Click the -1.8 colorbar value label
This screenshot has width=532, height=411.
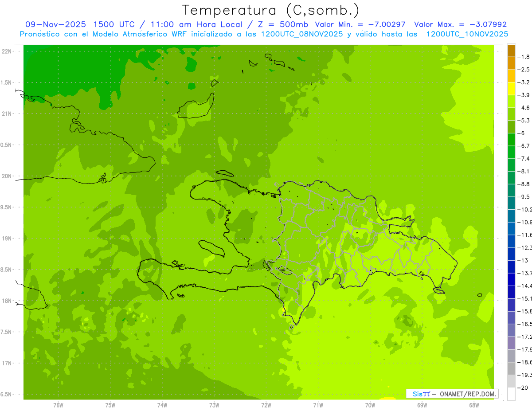(524, 57)
